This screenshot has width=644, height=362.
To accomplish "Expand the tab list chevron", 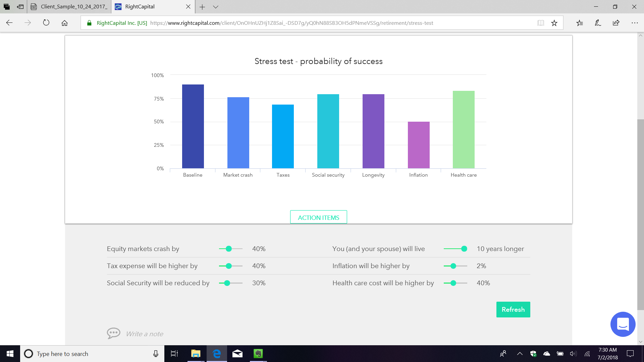I will point(216,7).
